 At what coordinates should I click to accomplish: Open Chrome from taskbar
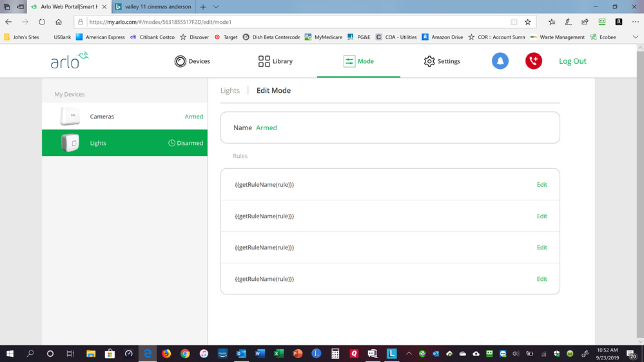pyautogui.click(x=185, y=354)
